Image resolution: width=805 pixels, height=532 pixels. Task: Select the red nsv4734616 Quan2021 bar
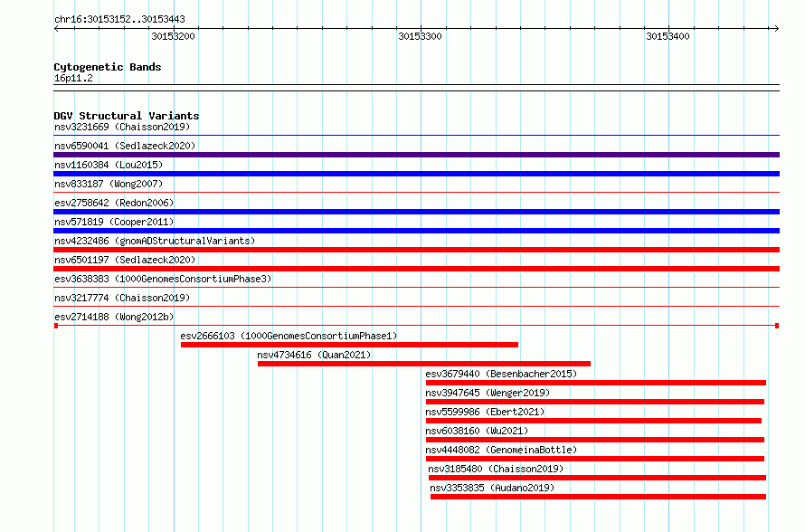tap(424, 364)
